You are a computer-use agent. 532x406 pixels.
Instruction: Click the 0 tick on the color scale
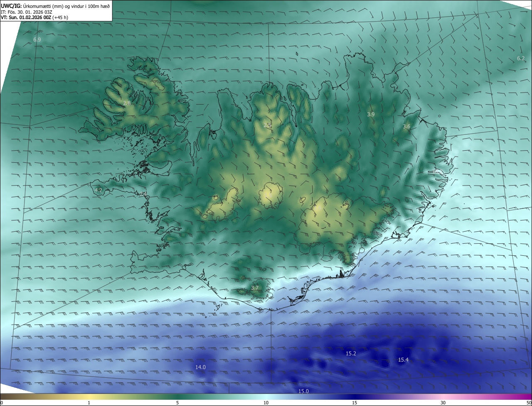2,403
